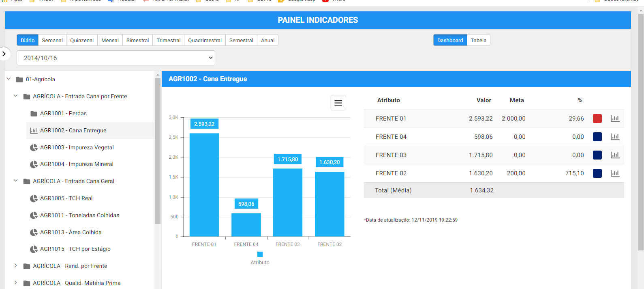Open chart icon for FRENTE 04 row
The width and height of the screenshot is (644, 289).
click(x=615, y=137)
